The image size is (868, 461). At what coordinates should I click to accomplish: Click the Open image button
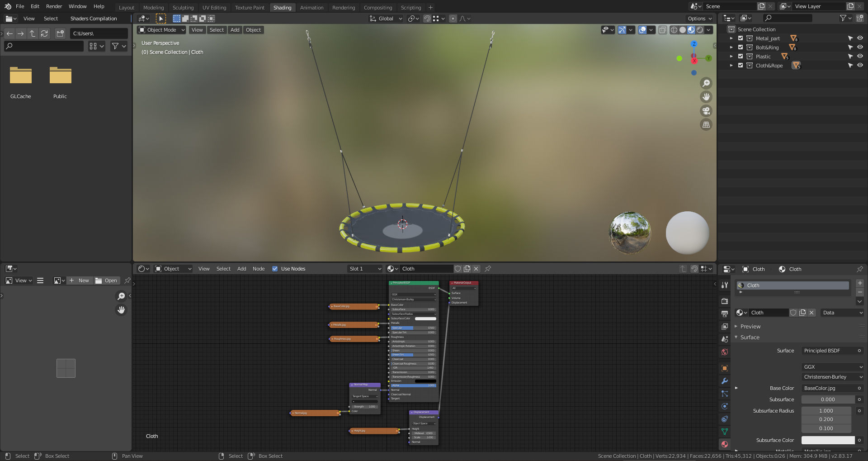pyautogui.click(x=107, y=280)
